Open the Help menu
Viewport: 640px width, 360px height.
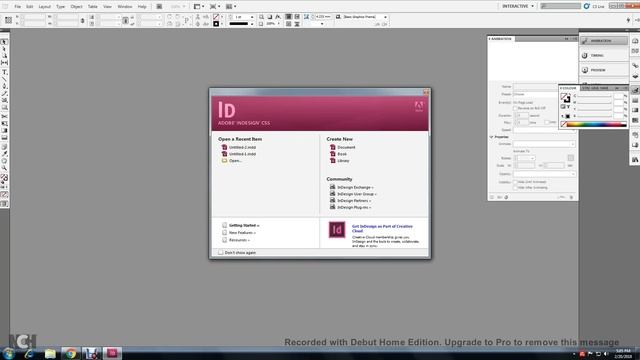click(142, 7)
